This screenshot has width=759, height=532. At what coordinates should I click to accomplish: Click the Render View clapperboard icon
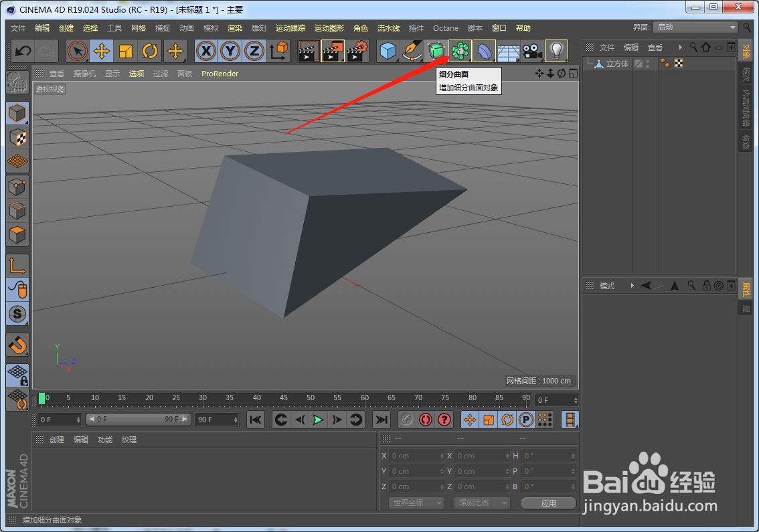pyautogui.click(x=309, y=51)
